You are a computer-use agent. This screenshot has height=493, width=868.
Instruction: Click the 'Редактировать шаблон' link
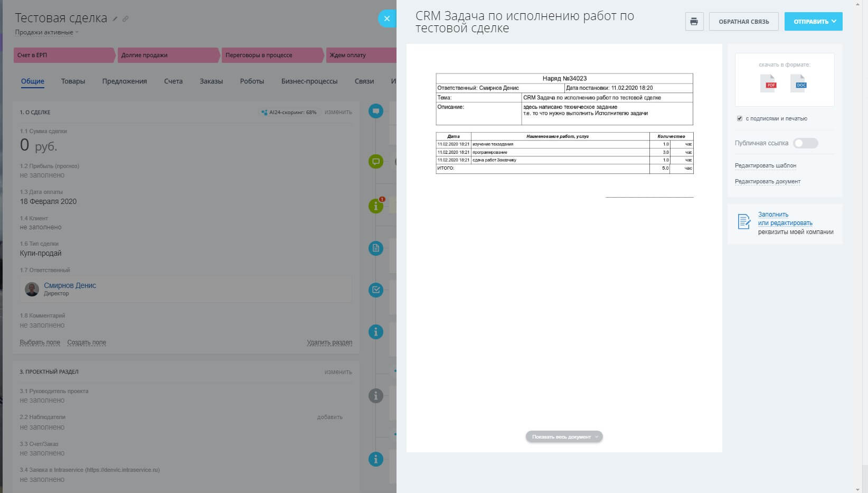pyautogui.click(x=765, y=166)
